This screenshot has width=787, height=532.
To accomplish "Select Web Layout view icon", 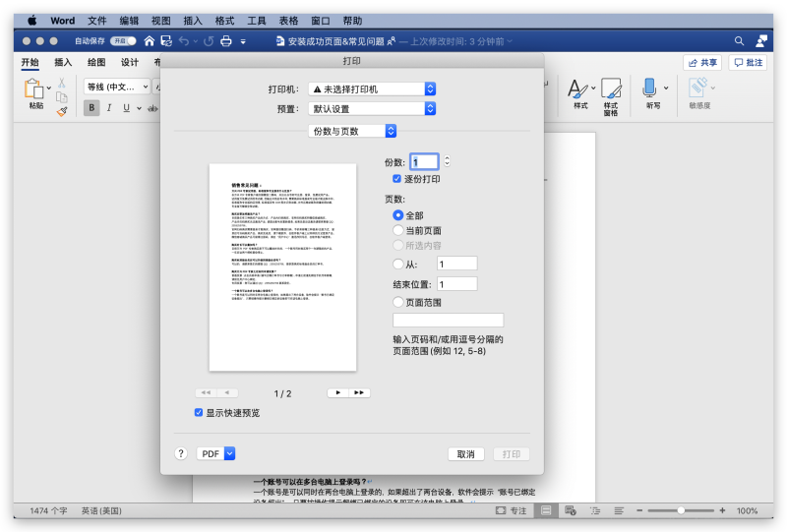I will click(x=571, y=510).
